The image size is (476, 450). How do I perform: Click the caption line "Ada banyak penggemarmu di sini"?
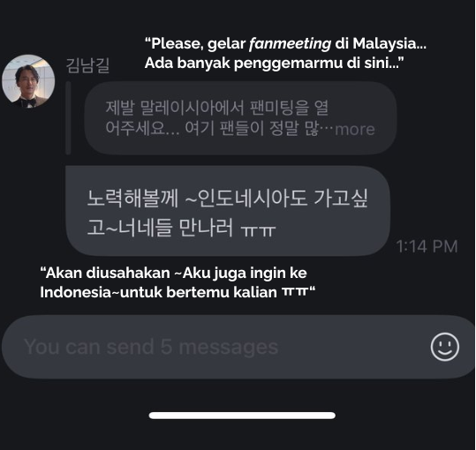(x=272, y=63)
